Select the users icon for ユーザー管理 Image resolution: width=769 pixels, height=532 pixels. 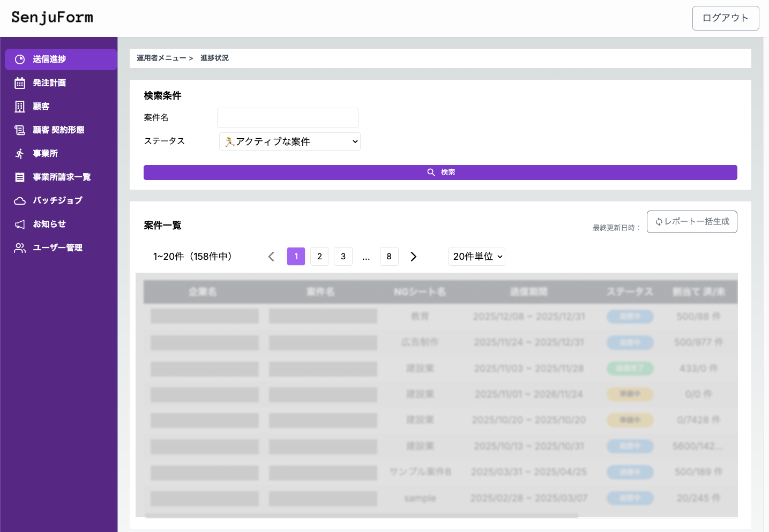point(19,248)
